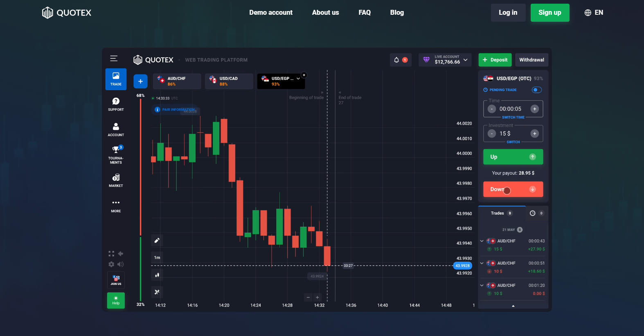Click the Switch link under Investment

click(513, 142)
